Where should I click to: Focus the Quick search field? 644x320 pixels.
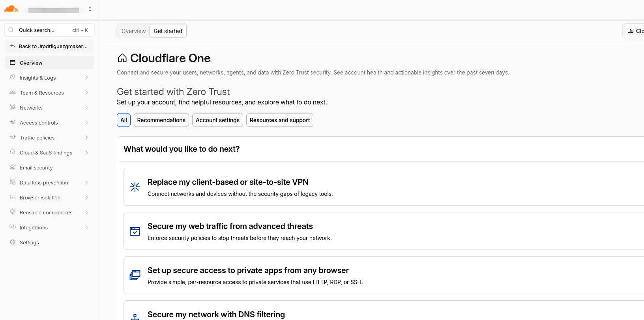coord(49,30)
